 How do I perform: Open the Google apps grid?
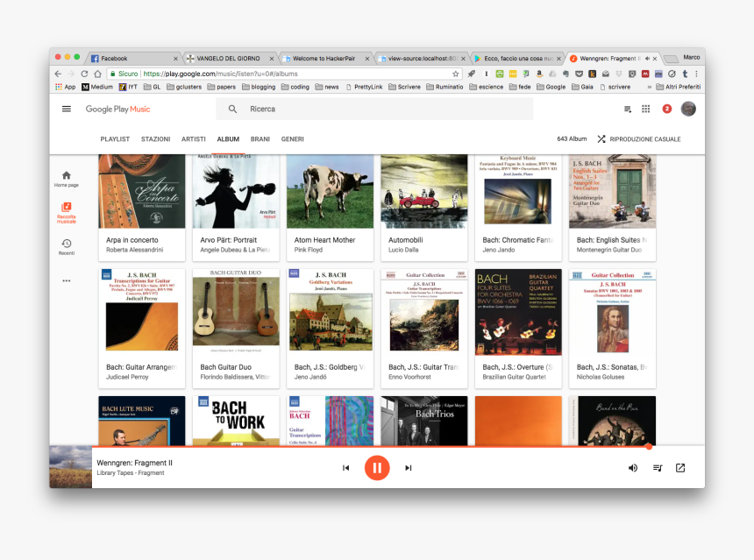point(646,110)
